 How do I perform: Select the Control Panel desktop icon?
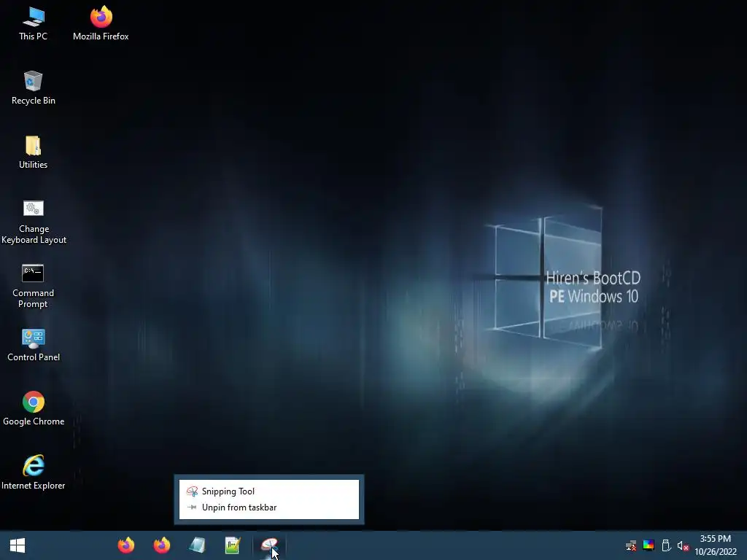coord(34,345)
